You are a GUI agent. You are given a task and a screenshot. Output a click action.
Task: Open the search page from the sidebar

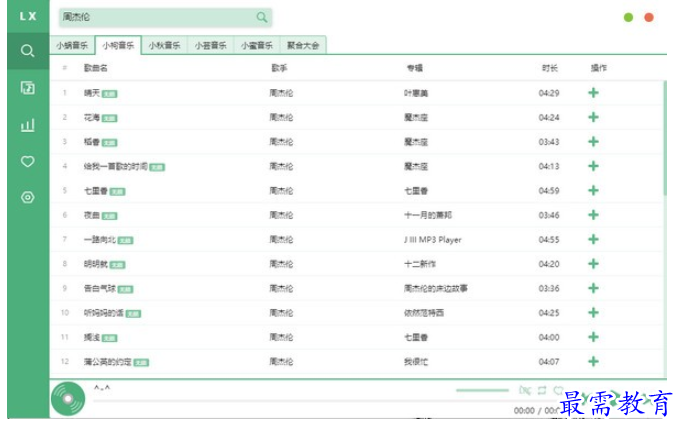(27, 51)
